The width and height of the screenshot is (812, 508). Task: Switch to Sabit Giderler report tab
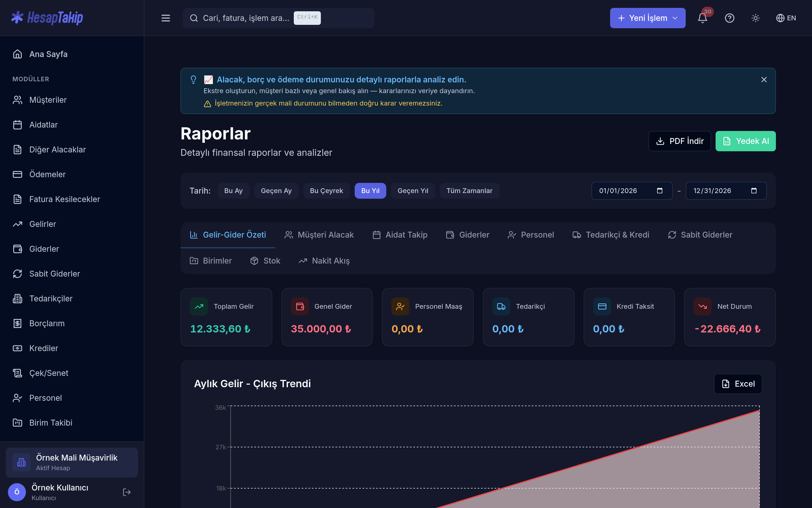click(700, 235)
